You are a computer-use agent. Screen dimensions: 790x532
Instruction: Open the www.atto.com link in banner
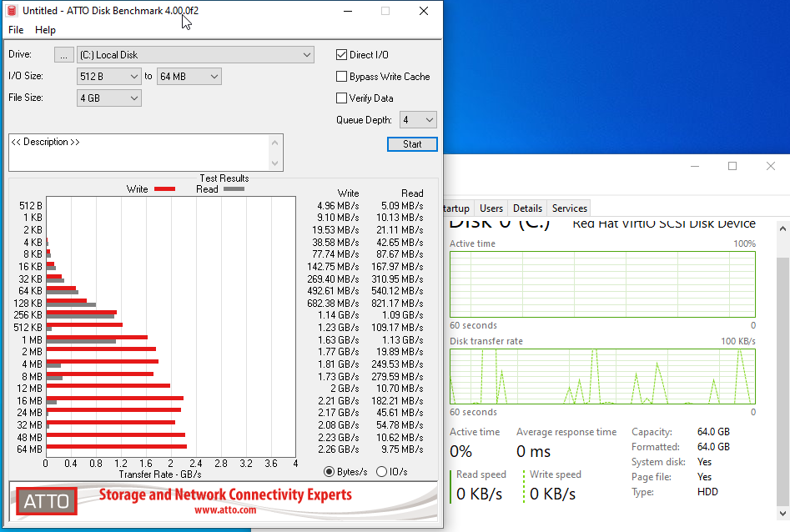(x=225, y=509)
